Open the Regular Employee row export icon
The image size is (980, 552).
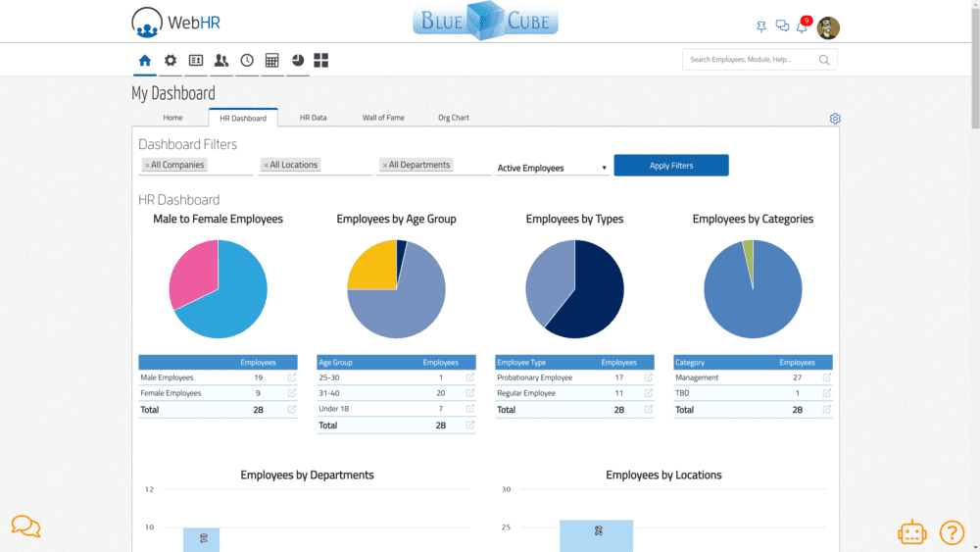pyautogui.click(x=648, y=393)
